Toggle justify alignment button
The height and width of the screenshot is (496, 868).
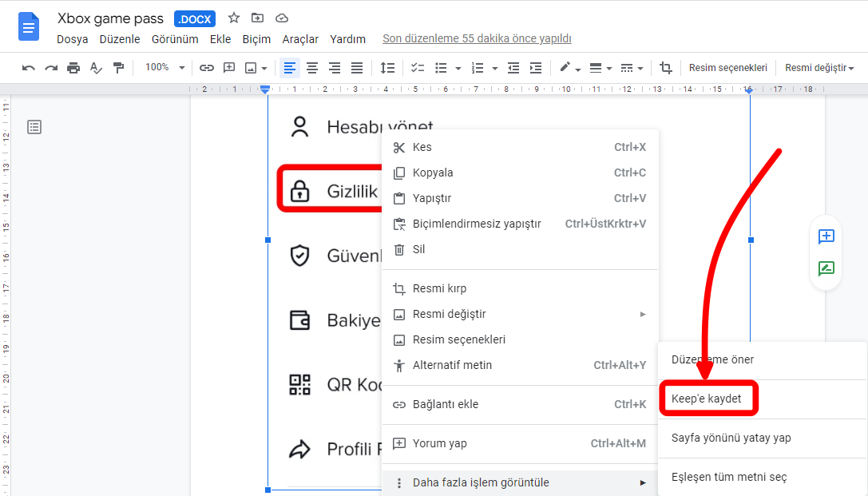357,68
